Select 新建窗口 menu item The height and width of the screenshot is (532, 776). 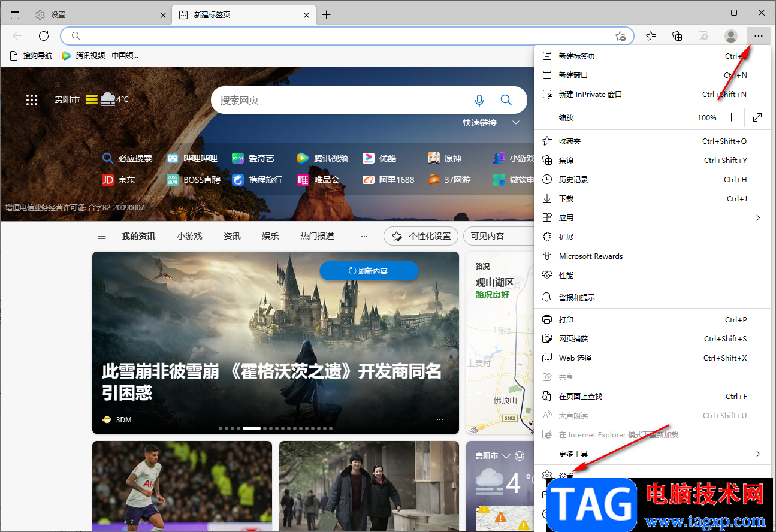[x=652, y=75]
